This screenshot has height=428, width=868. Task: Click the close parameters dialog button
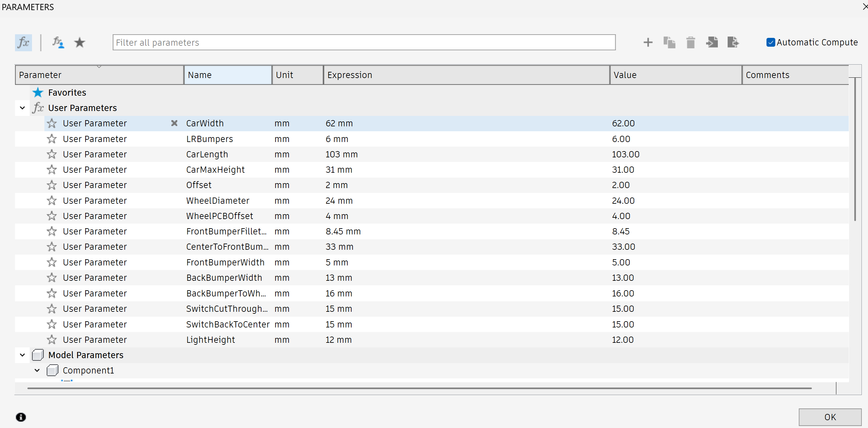(x=863, y=7)
